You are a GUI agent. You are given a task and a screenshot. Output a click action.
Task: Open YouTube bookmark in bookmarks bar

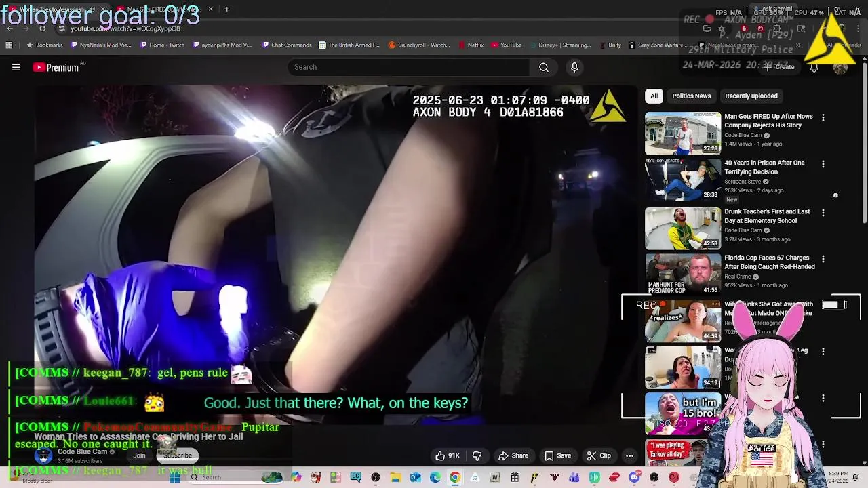click(x=507, y=45)
